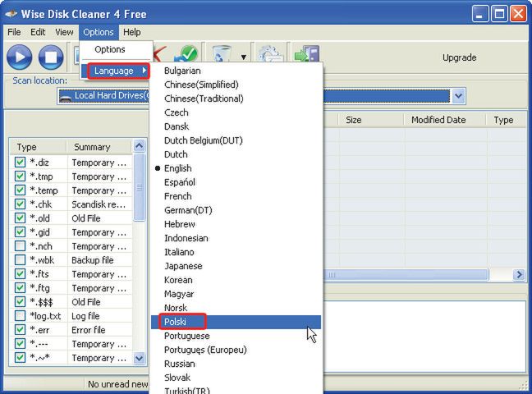The height and width of the screenshot is (394, 532).
Task: Click scroll down arrow in file type list
Action: click(x=140, y=358)
